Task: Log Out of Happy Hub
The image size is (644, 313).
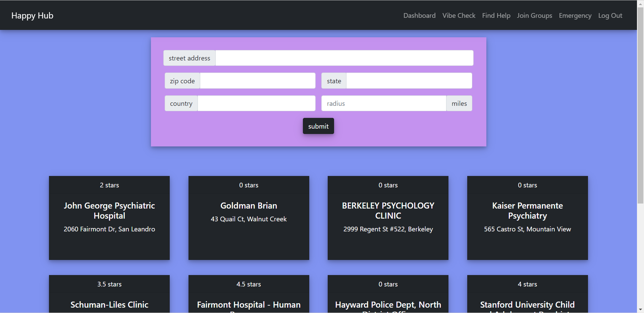Action: pyautogui.click(x=610, y=15)
